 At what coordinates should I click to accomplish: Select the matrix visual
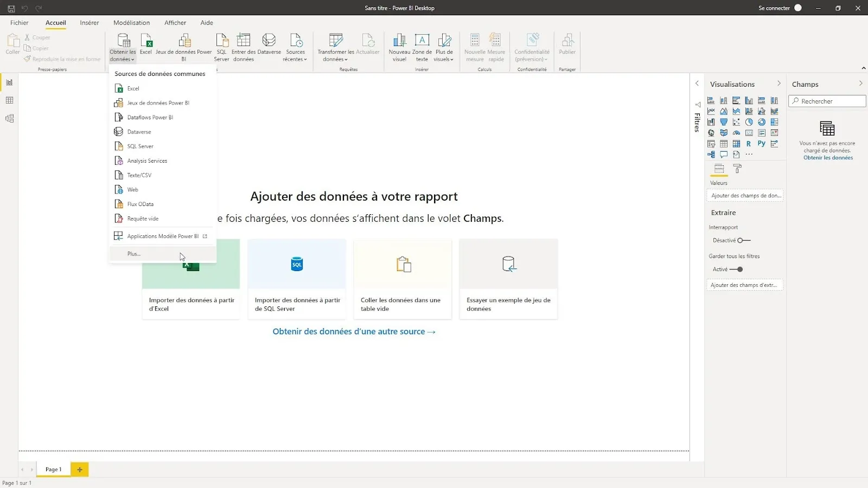[x=736, y=144]
